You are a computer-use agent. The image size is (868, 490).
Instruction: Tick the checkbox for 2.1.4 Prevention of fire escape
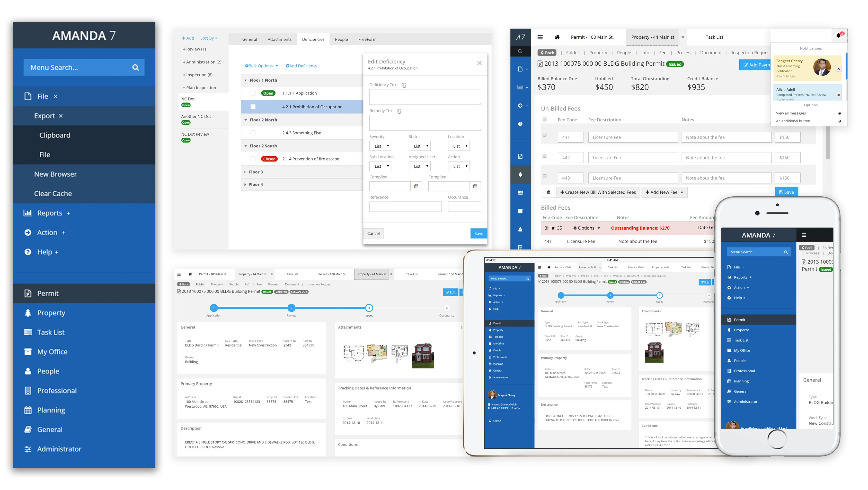tap(253, 159)
